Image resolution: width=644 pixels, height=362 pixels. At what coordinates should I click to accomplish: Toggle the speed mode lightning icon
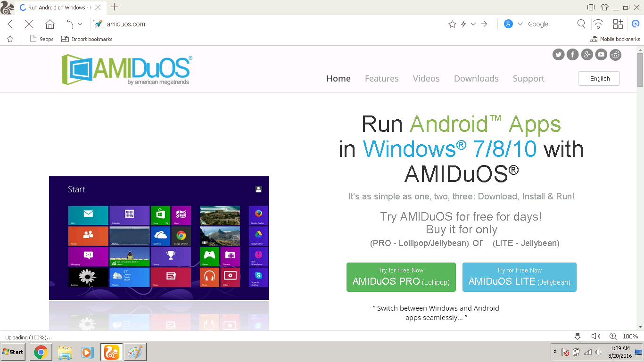pos(462,24)
